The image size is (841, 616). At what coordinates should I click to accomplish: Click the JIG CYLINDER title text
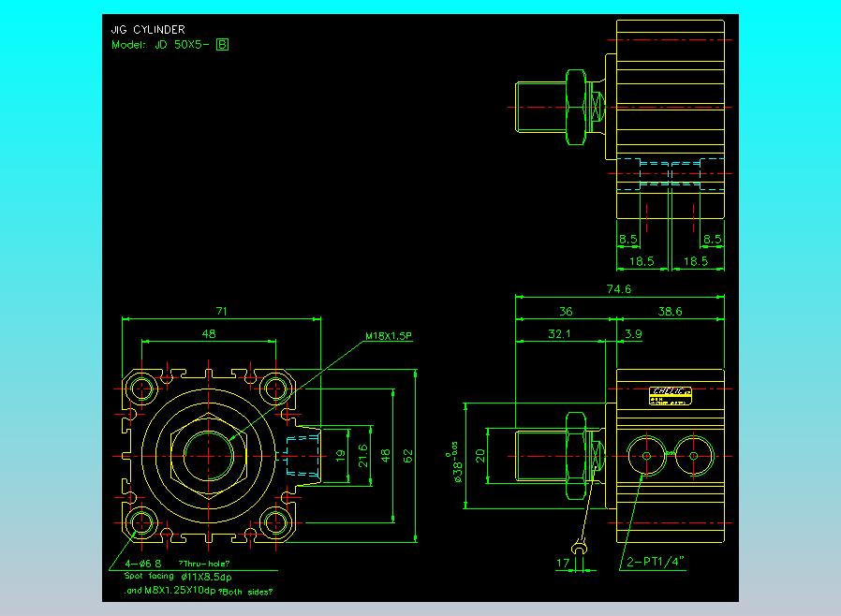pyautogui.click(x=148, y=29)
